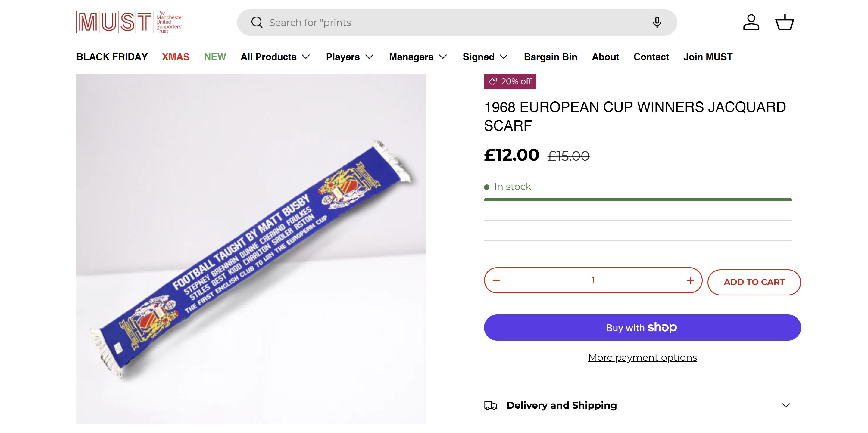Click into the search input field
This screenshot has height=433, width=868.
[455, 23]
